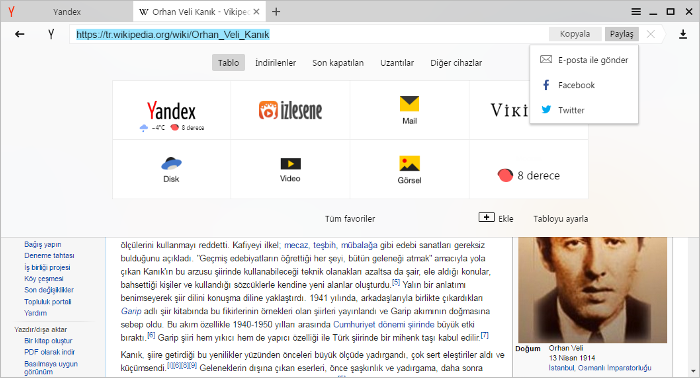Open the Disk tile

coord(171,169)
